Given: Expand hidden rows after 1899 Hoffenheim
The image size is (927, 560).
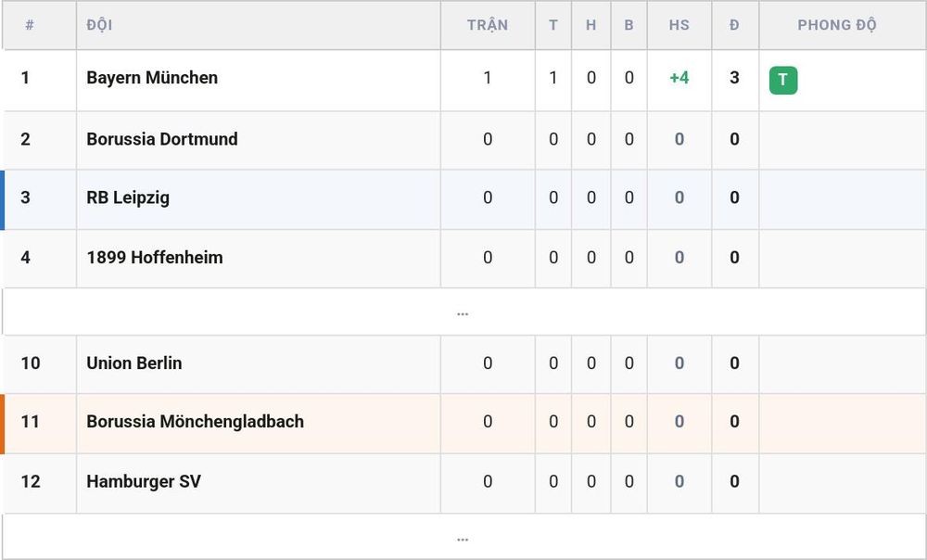Looking at the screenshot, I should 463,312.
